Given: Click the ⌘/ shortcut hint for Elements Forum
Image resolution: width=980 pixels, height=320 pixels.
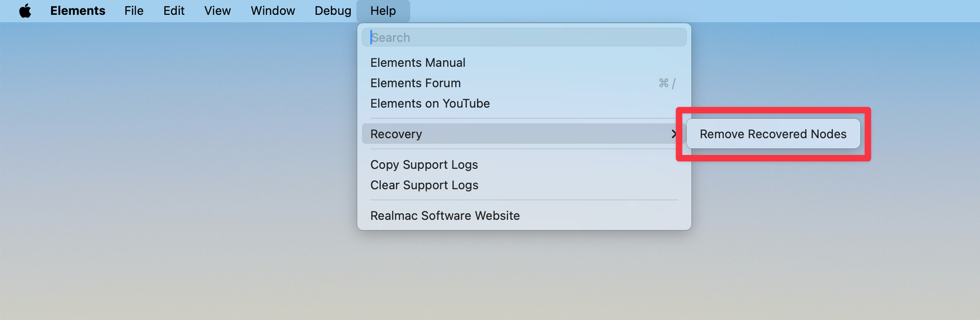Looking at the screenshot, I should click(x=667, y=83).
